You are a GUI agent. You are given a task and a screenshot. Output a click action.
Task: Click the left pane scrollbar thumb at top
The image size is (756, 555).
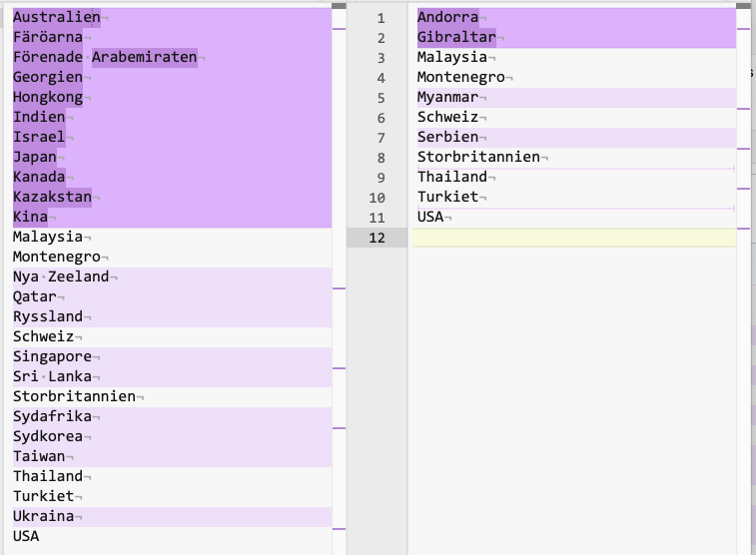coord(339,6)
